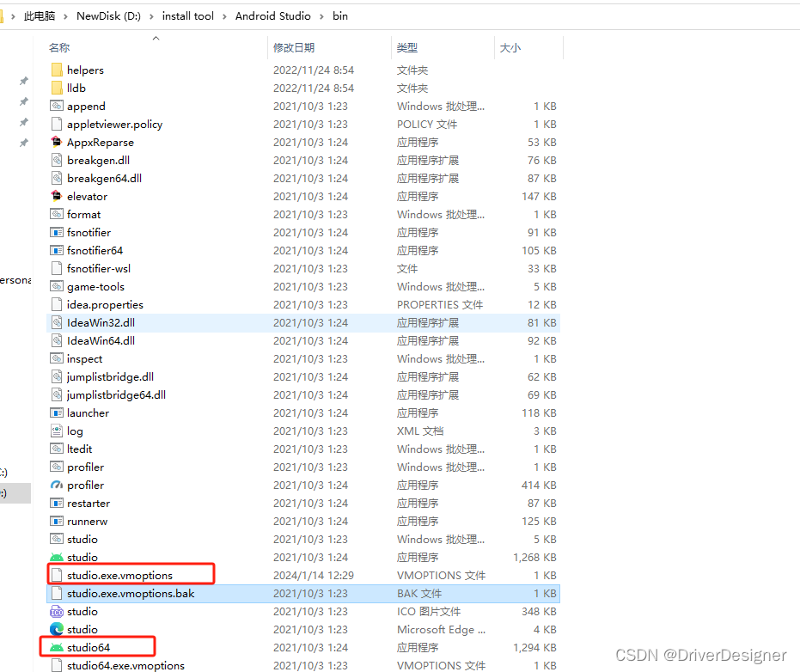Click the studio Microsoft Edge file icon
The image size is (800, 672).
click(x=57, y=629)
